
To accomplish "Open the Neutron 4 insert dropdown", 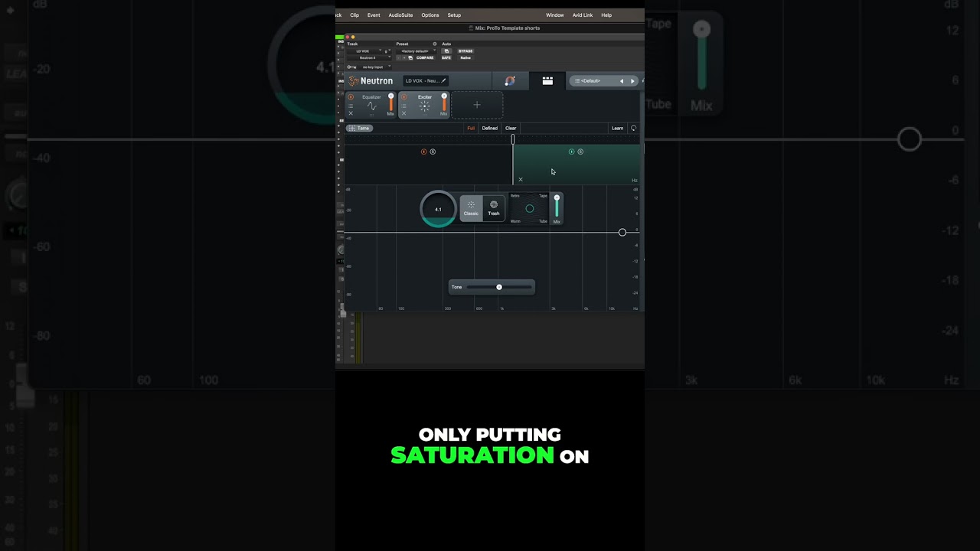I will [368, 58].
